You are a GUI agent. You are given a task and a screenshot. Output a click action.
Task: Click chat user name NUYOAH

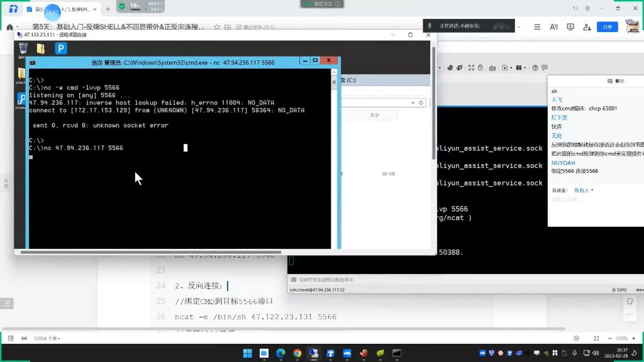coord(563,163)
